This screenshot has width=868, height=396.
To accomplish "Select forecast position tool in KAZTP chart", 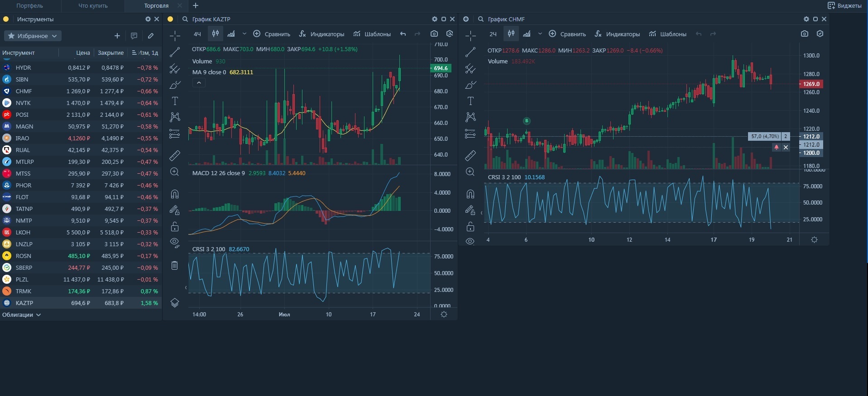I will [x=175, y=134].
